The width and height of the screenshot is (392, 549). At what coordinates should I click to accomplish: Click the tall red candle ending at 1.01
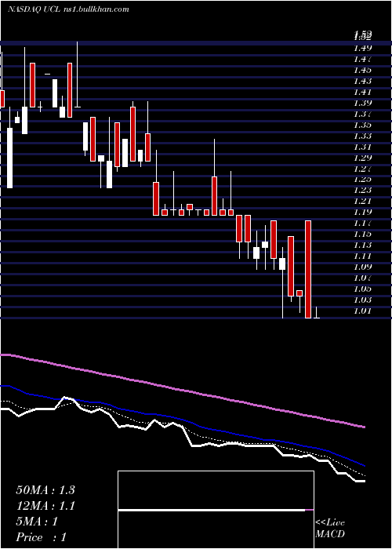point(308,269)
